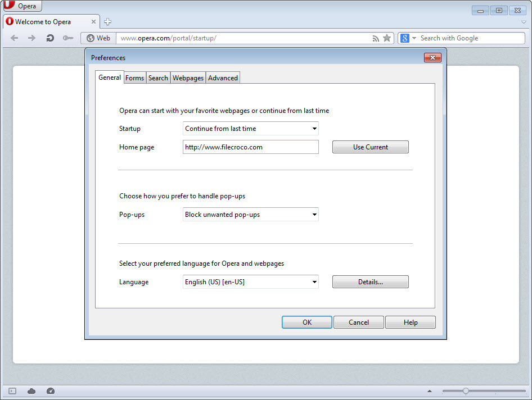Expand the Pop-ups dropdown
The image size is (532, 400).
tap(251, 215)
